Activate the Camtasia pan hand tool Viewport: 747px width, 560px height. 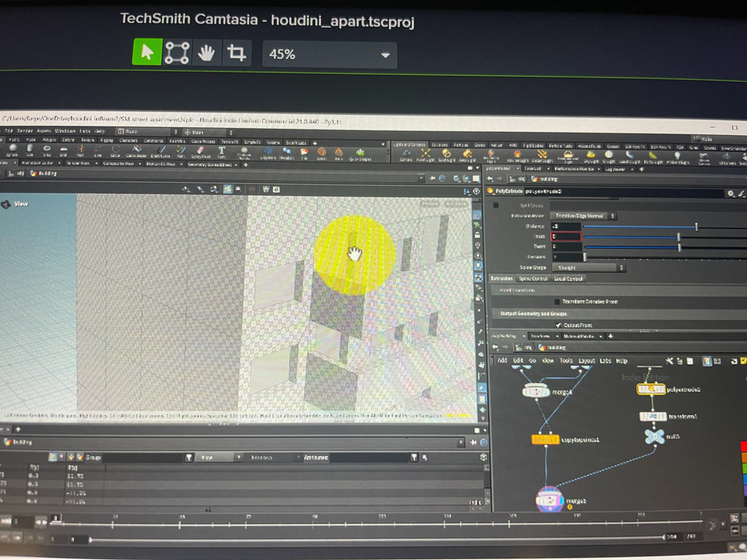206,53
